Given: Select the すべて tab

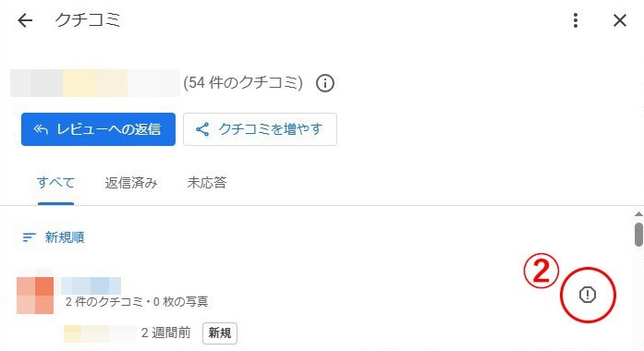Looking at the screenshot, I should (55, 183).
